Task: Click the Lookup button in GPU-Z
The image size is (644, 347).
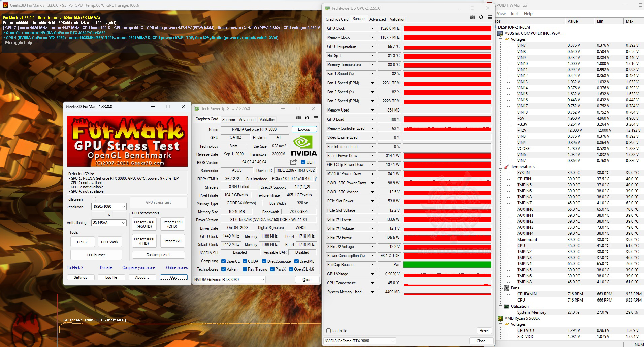Action: tap(304, 129)
